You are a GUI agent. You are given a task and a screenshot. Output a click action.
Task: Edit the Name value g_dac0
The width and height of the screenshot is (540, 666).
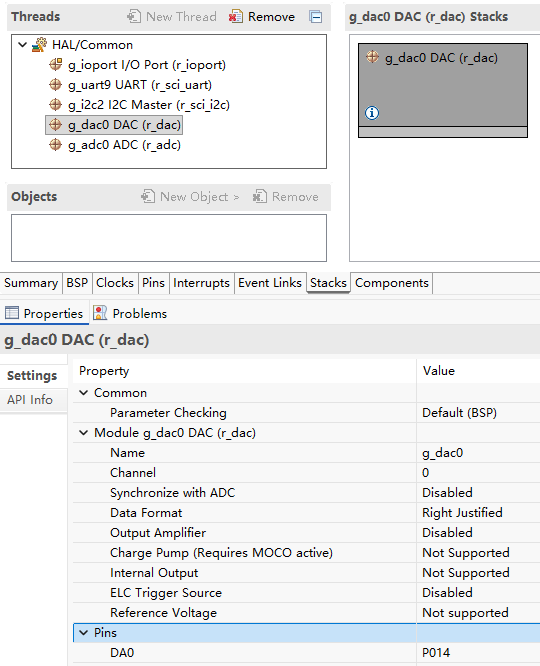[x=478, y=453]
